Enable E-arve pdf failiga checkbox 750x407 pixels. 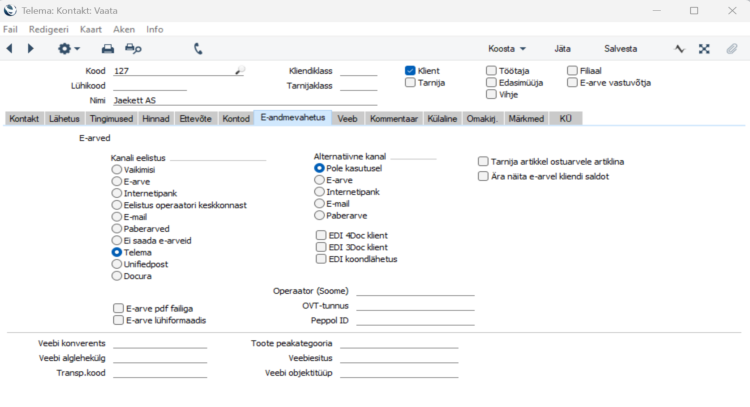(x=118, y=308)
